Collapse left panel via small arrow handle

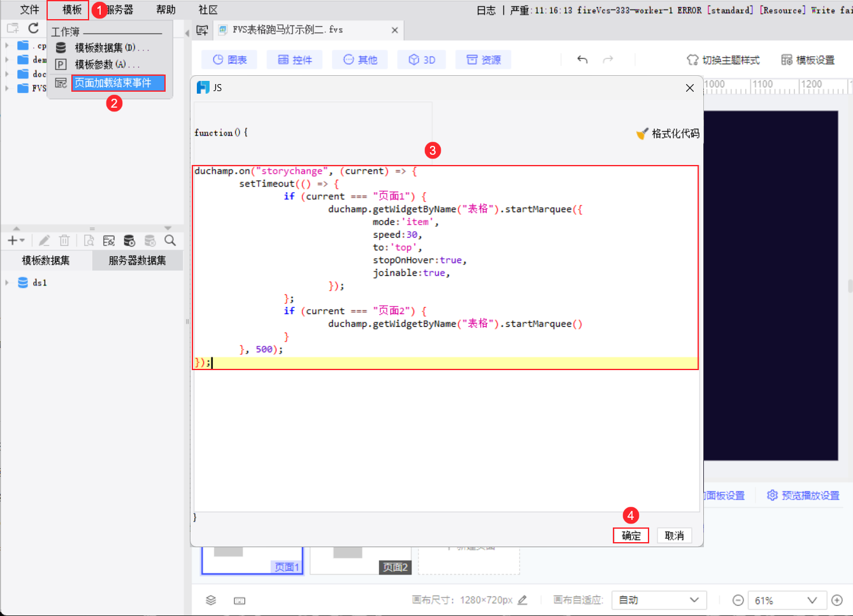pyautogui.click(x=187, y=32)
